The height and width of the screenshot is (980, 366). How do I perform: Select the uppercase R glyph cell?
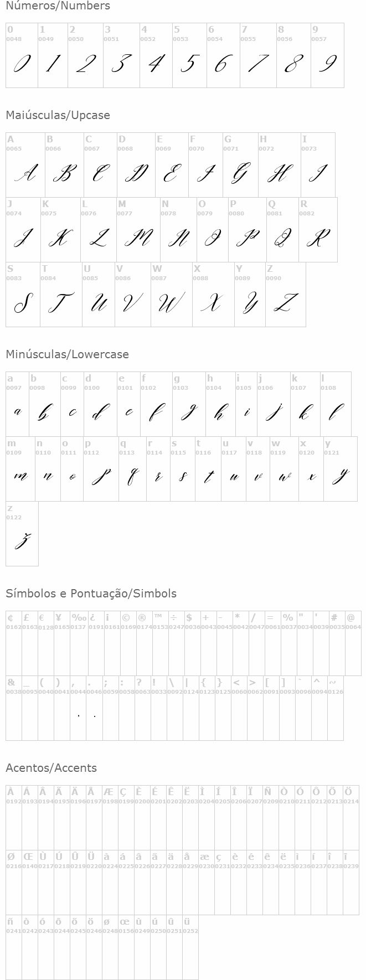(x=318, y=230)
